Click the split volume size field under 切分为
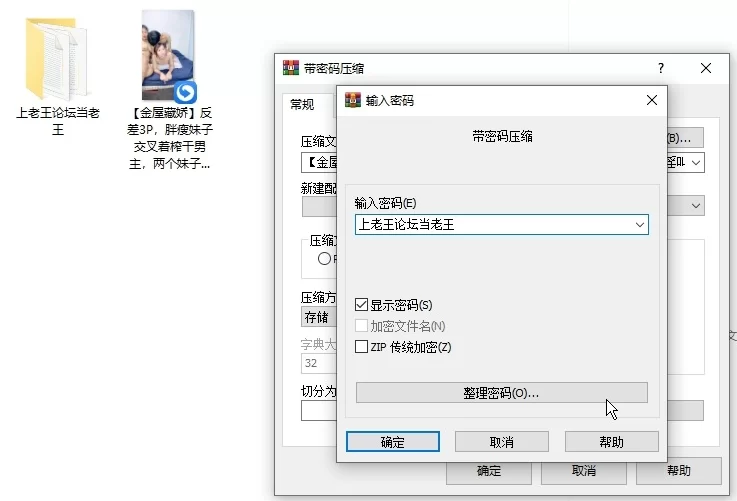Viewport: 737px width, 501px height. (x=319, y=411)
